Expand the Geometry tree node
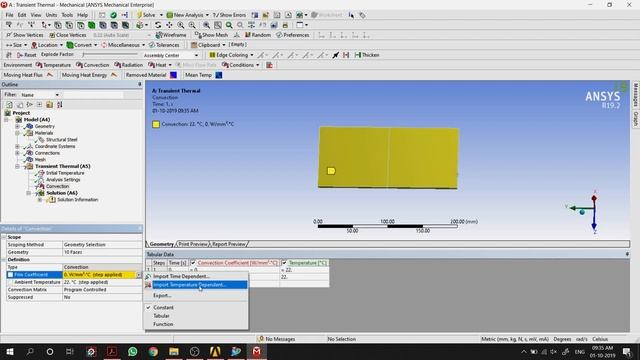 (17, 127)
